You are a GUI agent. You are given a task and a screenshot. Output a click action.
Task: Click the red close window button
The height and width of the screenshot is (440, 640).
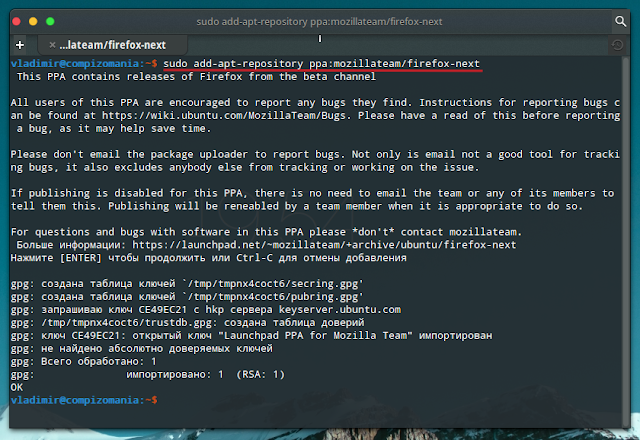[17, 21]
